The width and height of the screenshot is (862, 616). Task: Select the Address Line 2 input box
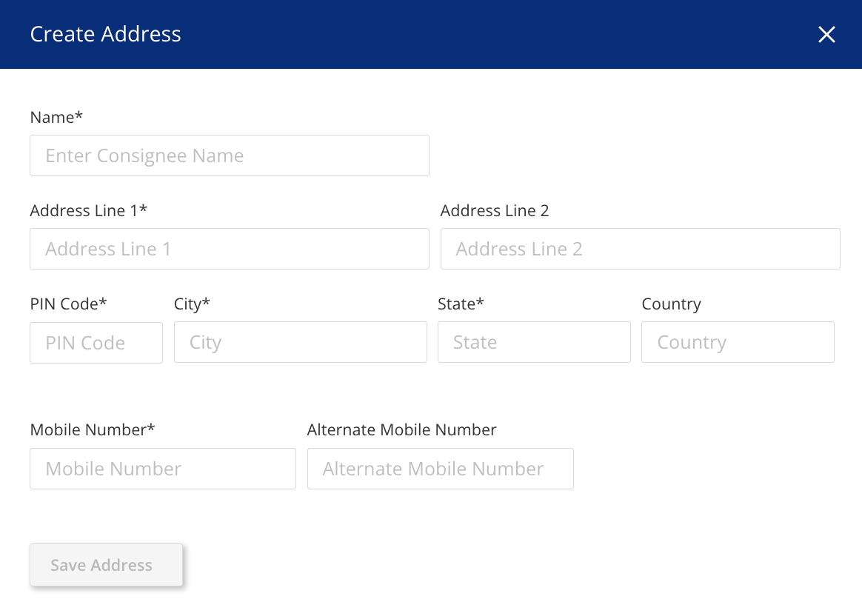tap(640, 249)
